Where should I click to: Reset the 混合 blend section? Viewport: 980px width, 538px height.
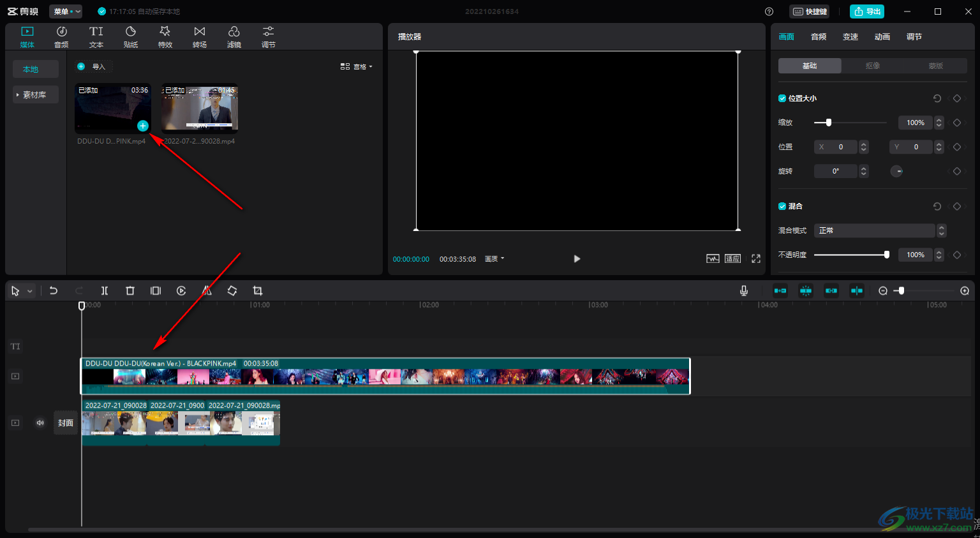(937, 206)
